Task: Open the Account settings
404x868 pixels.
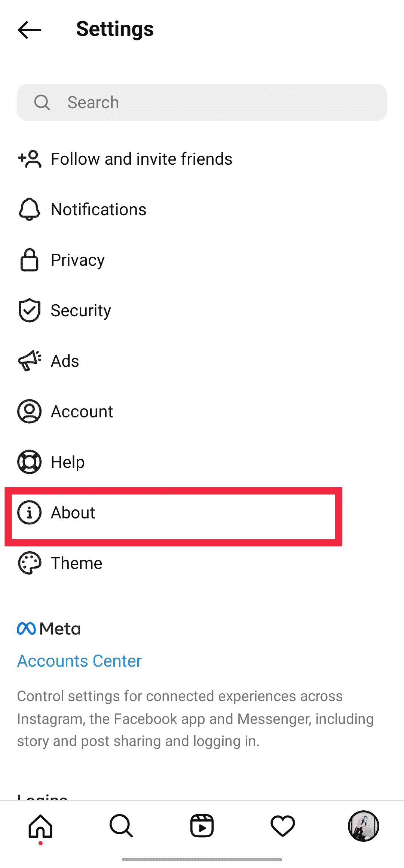Action: [82, 412]
